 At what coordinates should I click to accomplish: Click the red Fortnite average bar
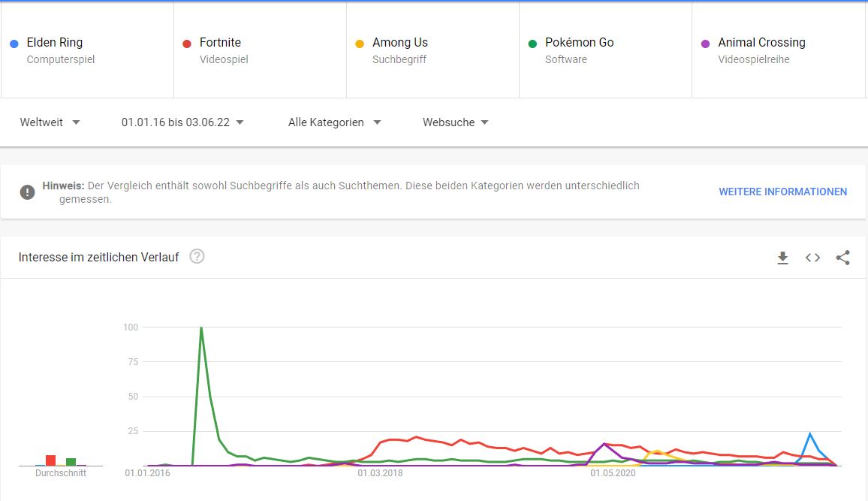50,460
